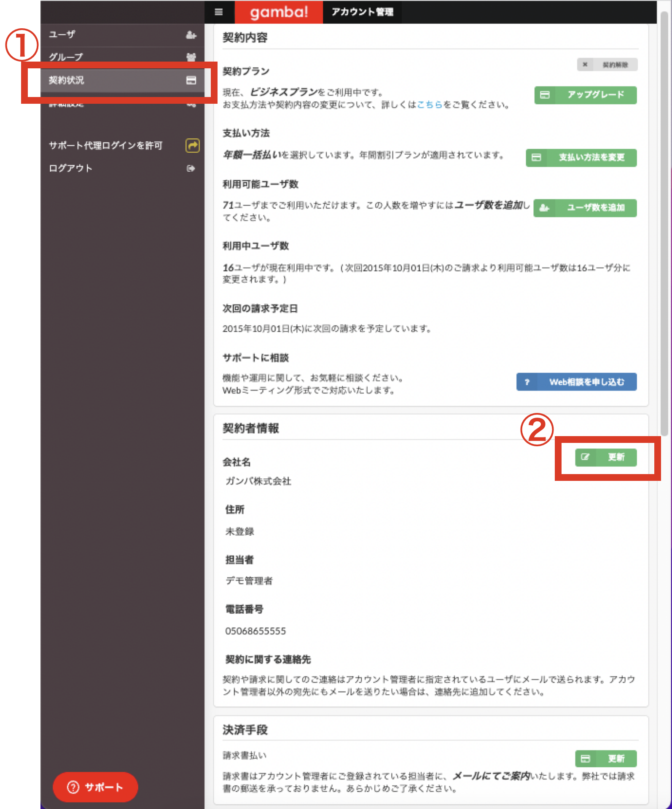
Task: Click the logout icon beside ログアウト
Action: 191,168
